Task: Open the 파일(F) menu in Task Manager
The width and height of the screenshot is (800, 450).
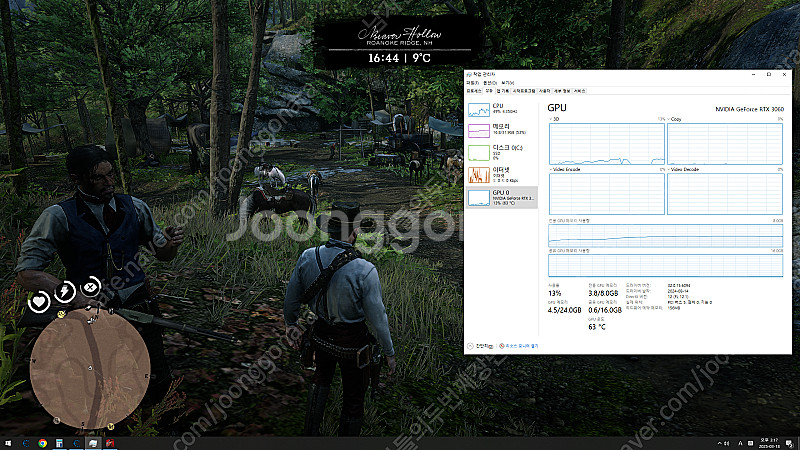Action: (472, 83)
